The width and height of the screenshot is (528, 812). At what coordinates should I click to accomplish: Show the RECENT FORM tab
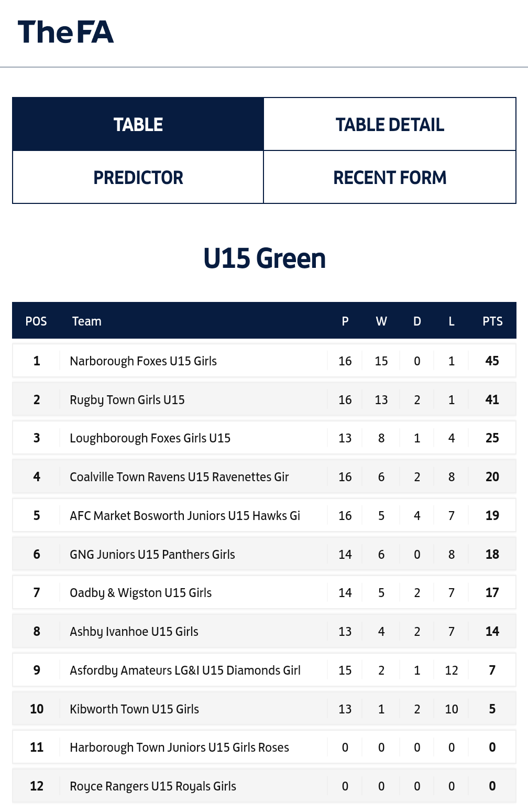pos(390,178)
